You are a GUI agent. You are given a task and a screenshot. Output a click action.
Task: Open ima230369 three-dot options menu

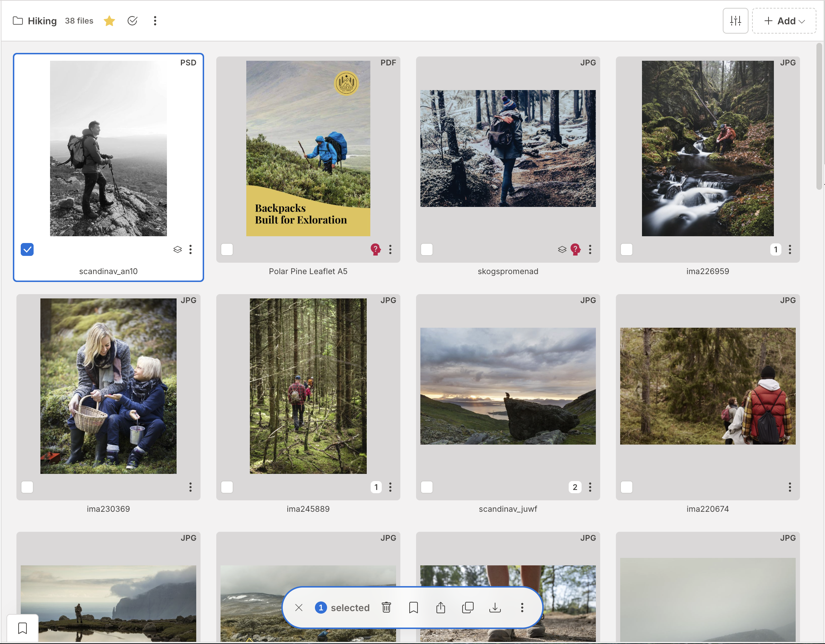click(x=191, y=487)
